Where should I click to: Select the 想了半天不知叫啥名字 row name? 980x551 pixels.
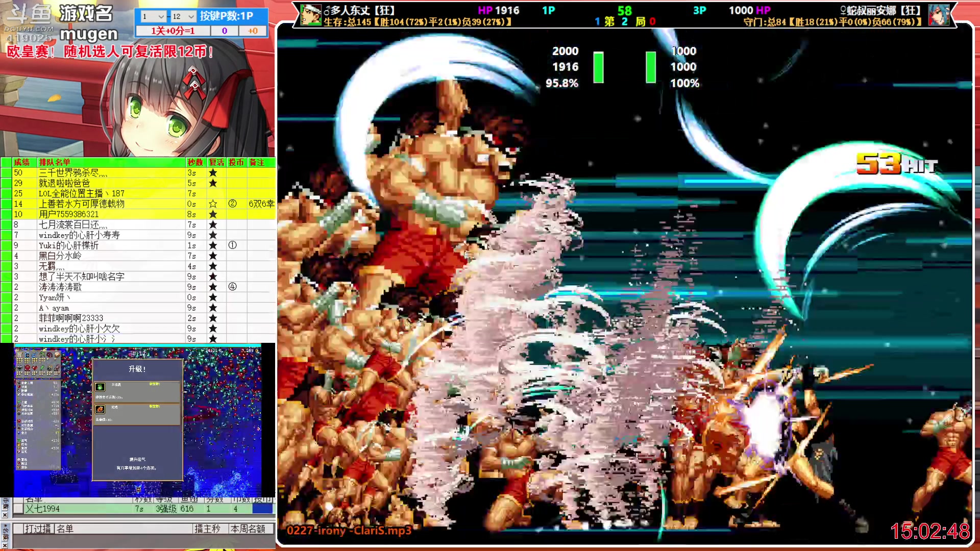tap(82, 277)
